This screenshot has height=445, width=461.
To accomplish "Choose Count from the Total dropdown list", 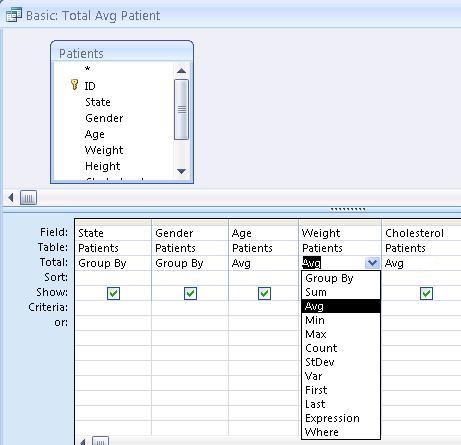I will pos(341,348).
